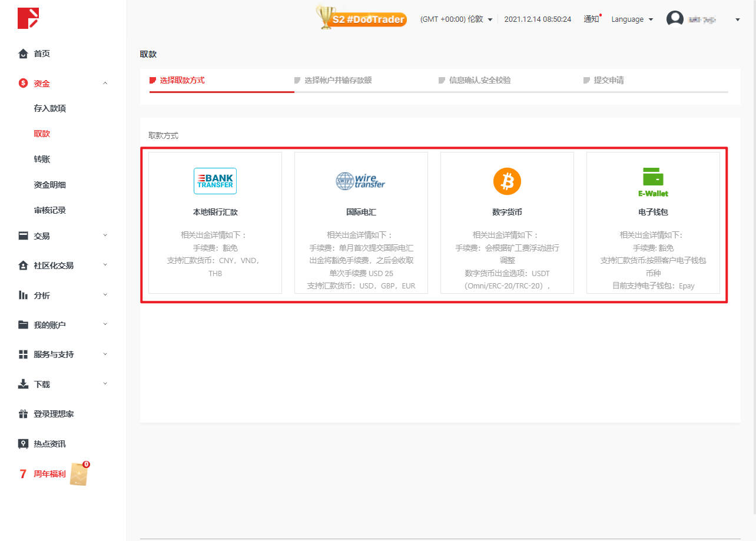Open the Language dropdown

632,19
